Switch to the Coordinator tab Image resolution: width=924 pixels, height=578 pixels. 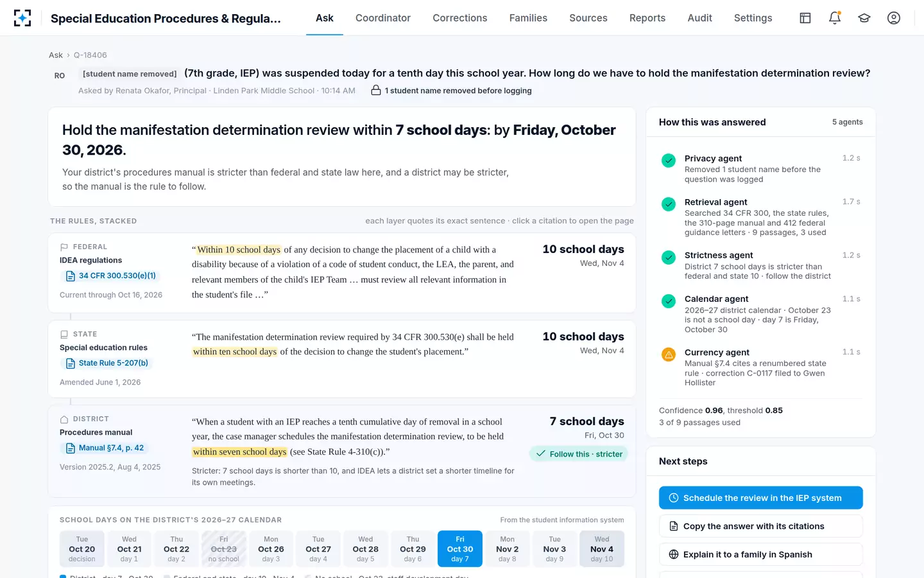pyautogui.click(x=383, y=18)
